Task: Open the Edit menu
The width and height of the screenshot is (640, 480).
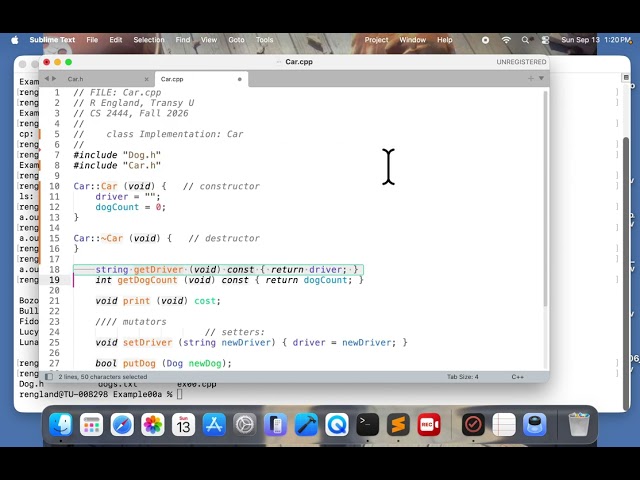Action: 116,40
